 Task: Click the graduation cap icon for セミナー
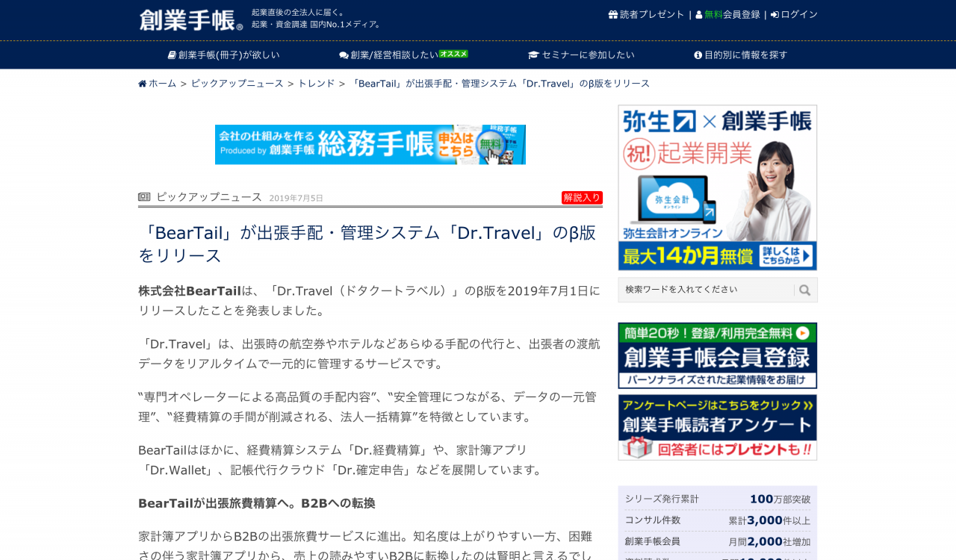pos(533,55)
